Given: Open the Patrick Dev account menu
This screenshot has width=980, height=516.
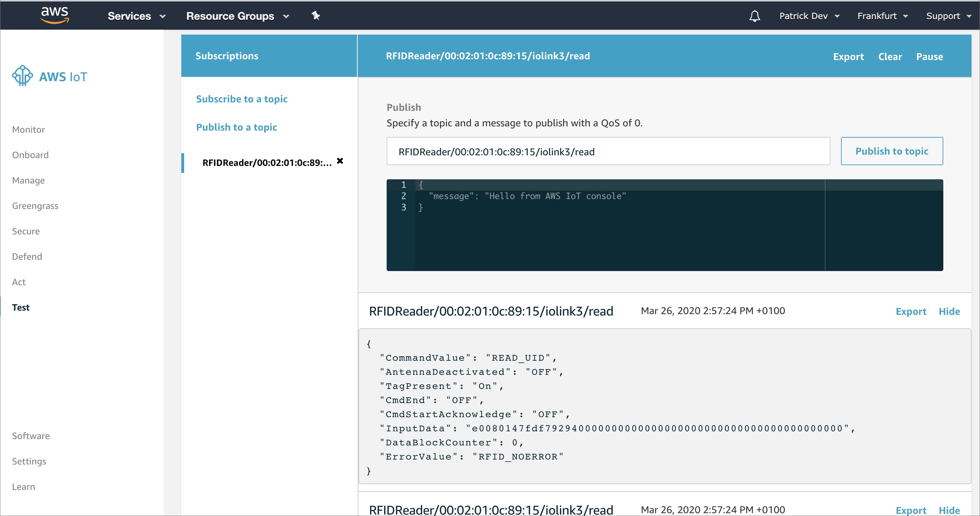Looking at the screenshot, I should pos(809,16).
